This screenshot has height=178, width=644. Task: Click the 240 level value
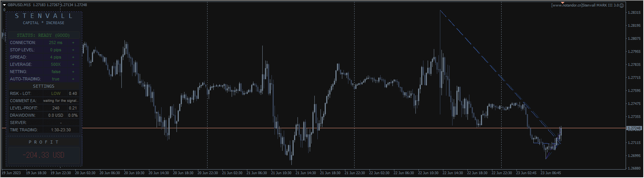tap(56, 108)
